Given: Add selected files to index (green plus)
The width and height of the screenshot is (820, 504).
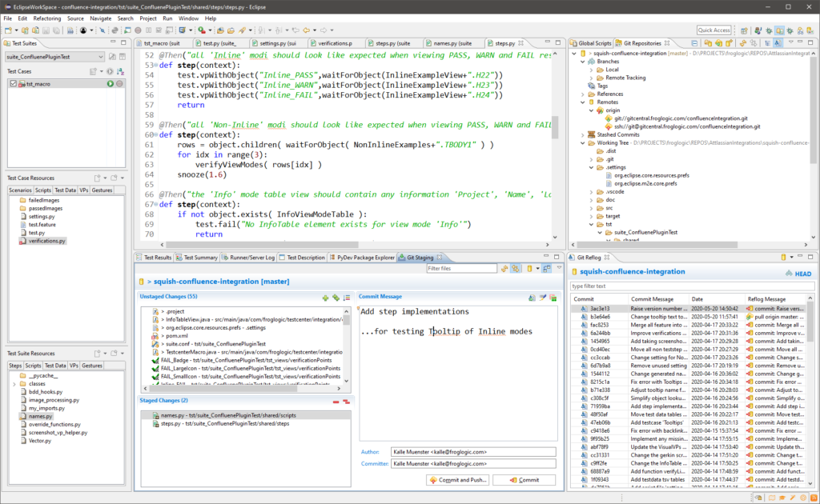Looking at the screenshot, I should [x=325, y=298].
